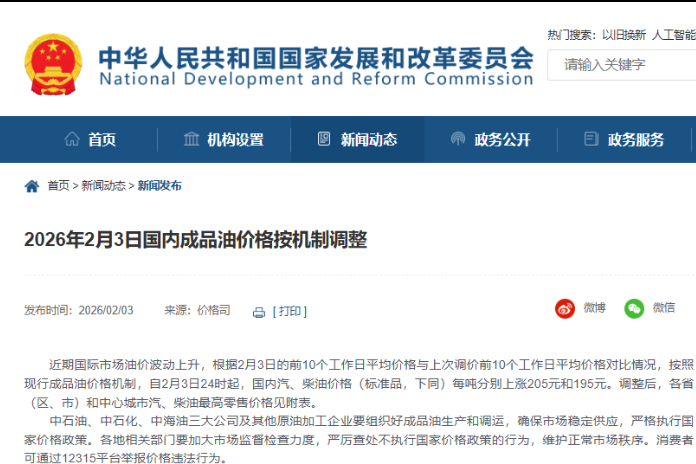The image size is (696, 464).
Task: Go to the 政务公开 navigation tab
Action: [x=502, y=139]
